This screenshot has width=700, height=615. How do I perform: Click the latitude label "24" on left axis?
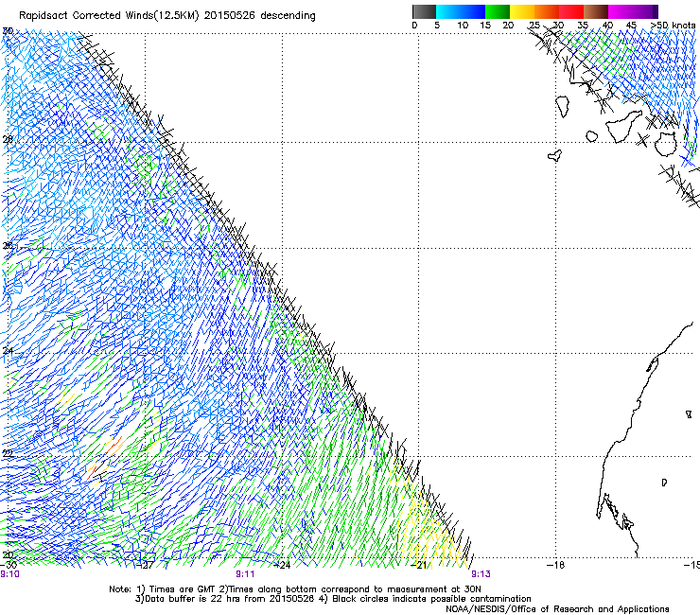[8, 351]
